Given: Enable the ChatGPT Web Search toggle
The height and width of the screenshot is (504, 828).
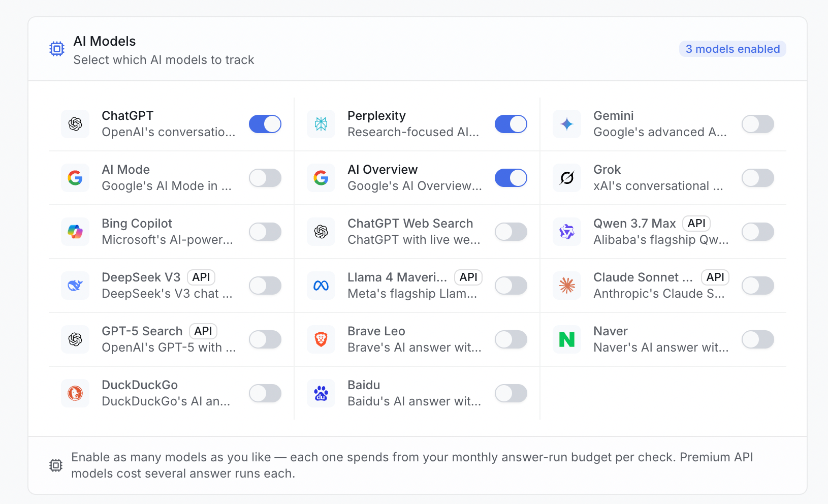Looking at the screenshot, I should pos(511,232).
